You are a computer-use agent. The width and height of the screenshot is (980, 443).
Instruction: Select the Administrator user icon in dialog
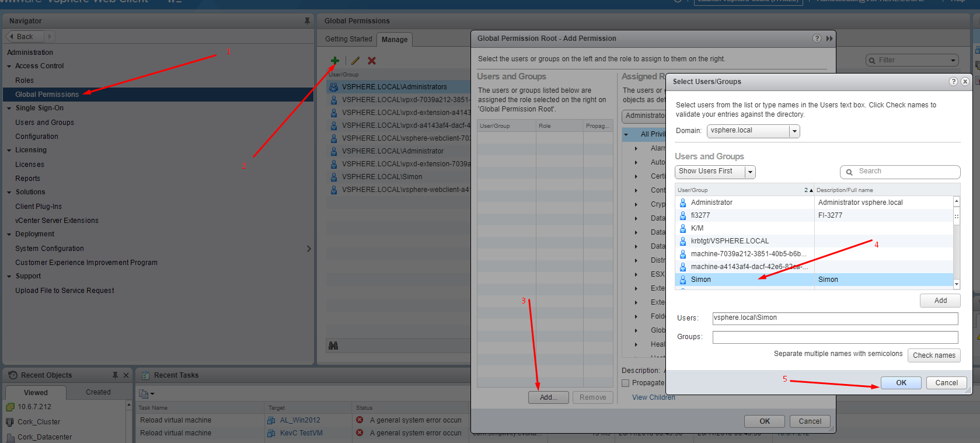pyautogui.click(x=683, y=203)
